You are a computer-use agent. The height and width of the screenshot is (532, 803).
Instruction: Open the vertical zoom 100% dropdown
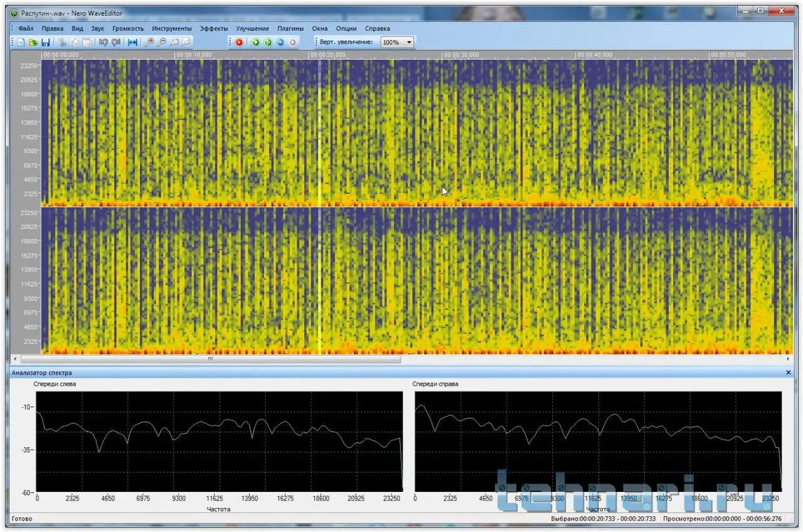click(x=409, y=42)
